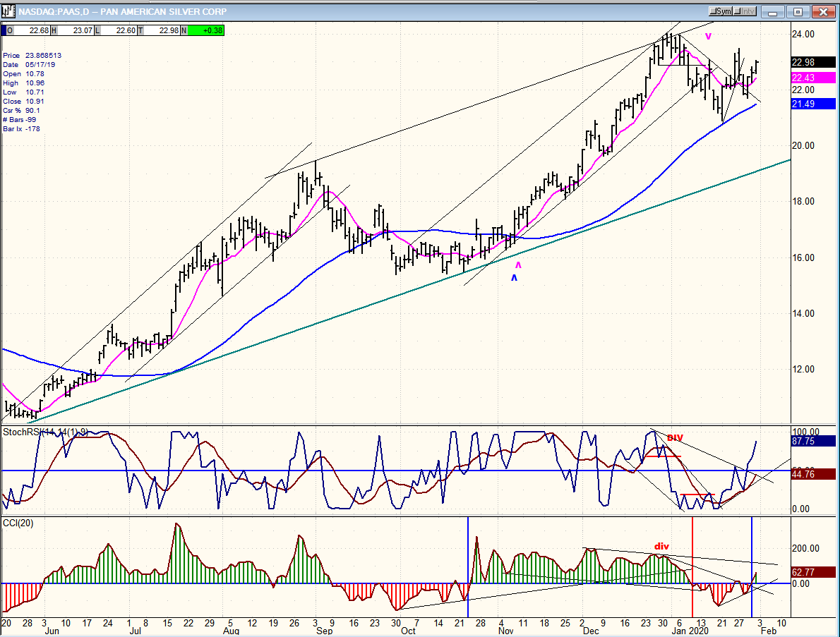This screenshot has height=637, width=840.
Task: Minimize the PAAS chart window
Action: pos(772,12)
